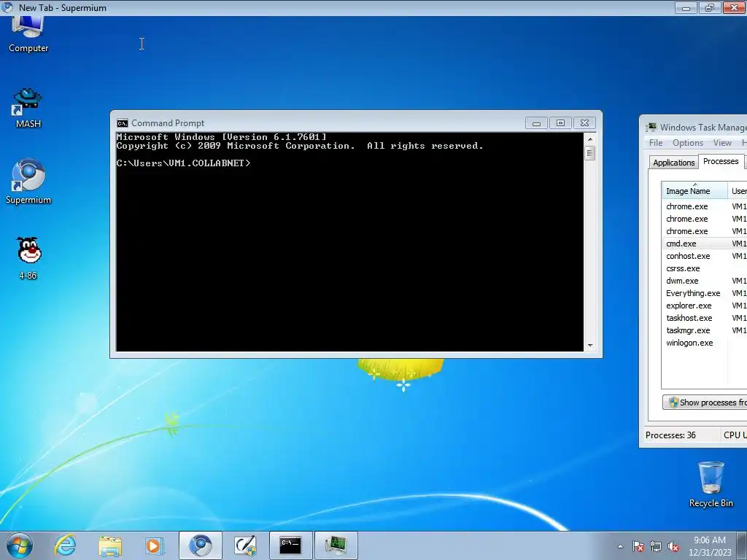Close the Command Prompt window
Image resolution: width=747 pixels, height=560 pixels.
584,123
